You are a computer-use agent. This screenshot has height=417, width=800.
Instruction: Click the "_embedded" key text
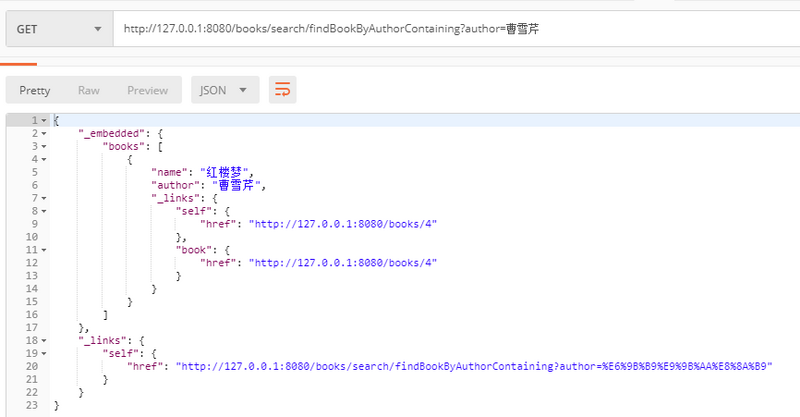[x=112, y=134]
